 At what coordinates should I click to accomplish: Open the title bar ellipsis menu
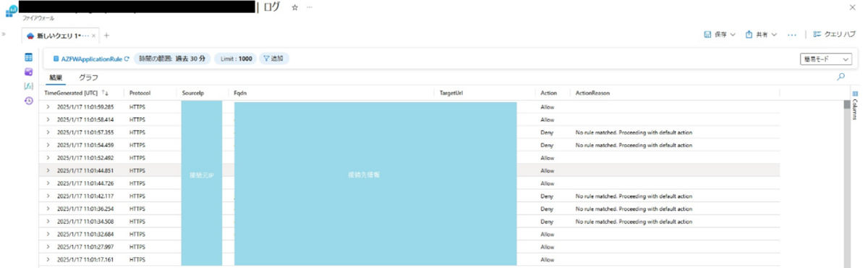click(310, 7)
